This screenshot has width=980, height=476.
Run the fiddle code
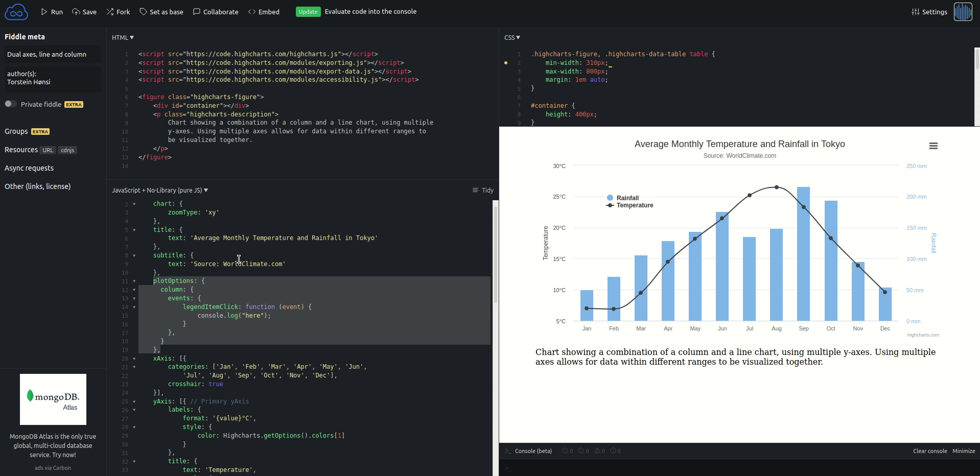52,12
